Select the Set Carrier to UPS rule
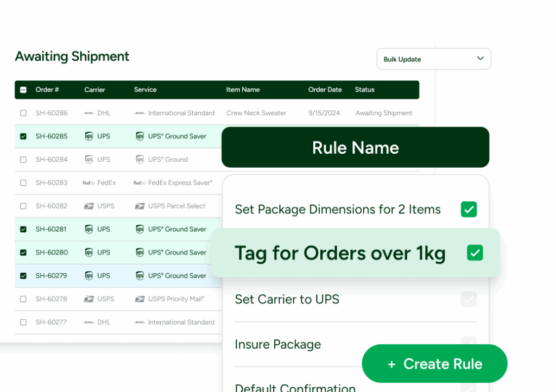 (x=287, y=299)
